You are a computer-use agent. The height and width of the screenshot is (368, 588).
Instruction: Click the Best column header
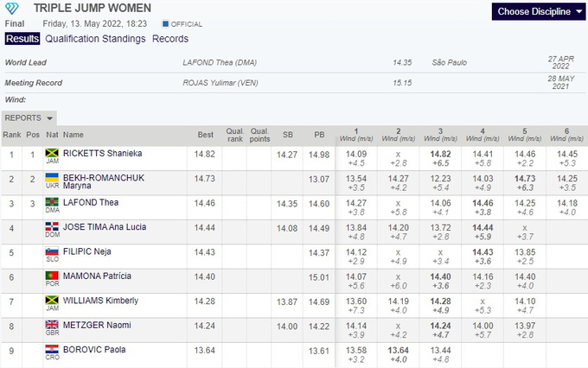point(205,135)
